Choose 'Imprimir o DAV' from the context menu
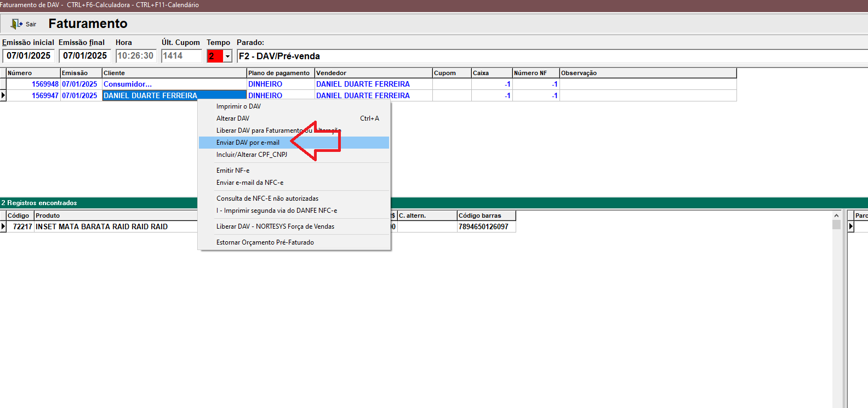868x408 pixels. (x=238, y=106)
